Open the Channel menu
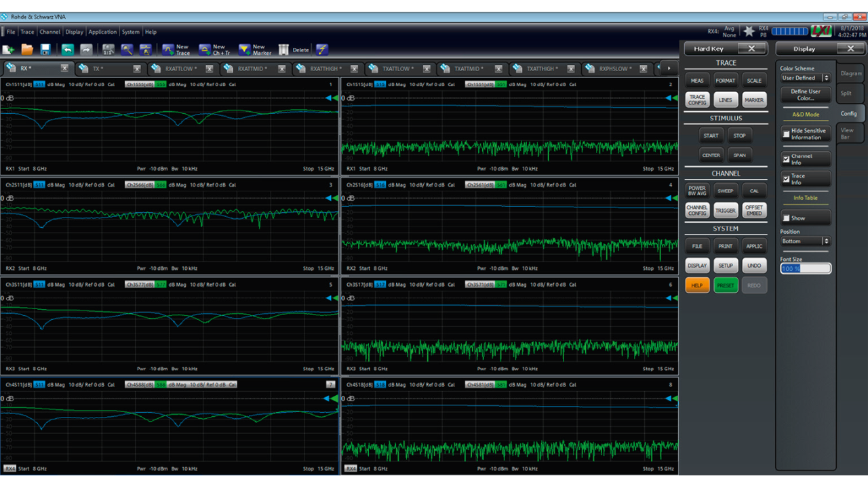Viewport: 868px width, 488px height. pos(50,32)
